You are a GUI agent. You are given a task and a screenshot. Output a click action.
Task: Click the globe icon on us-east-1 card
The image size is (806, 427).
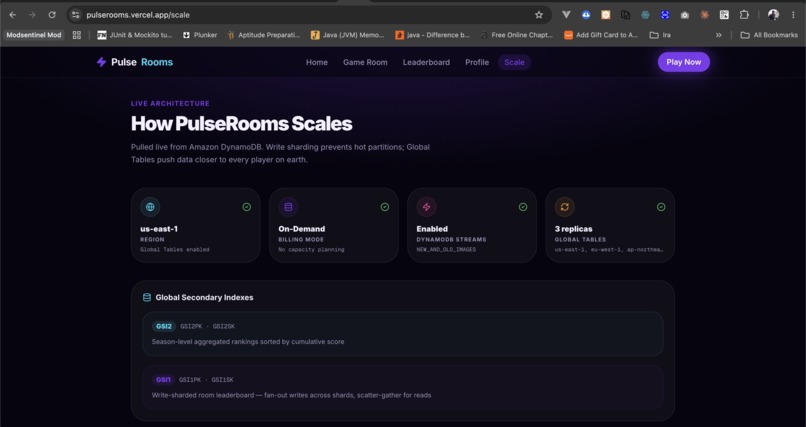coord(150,207)
